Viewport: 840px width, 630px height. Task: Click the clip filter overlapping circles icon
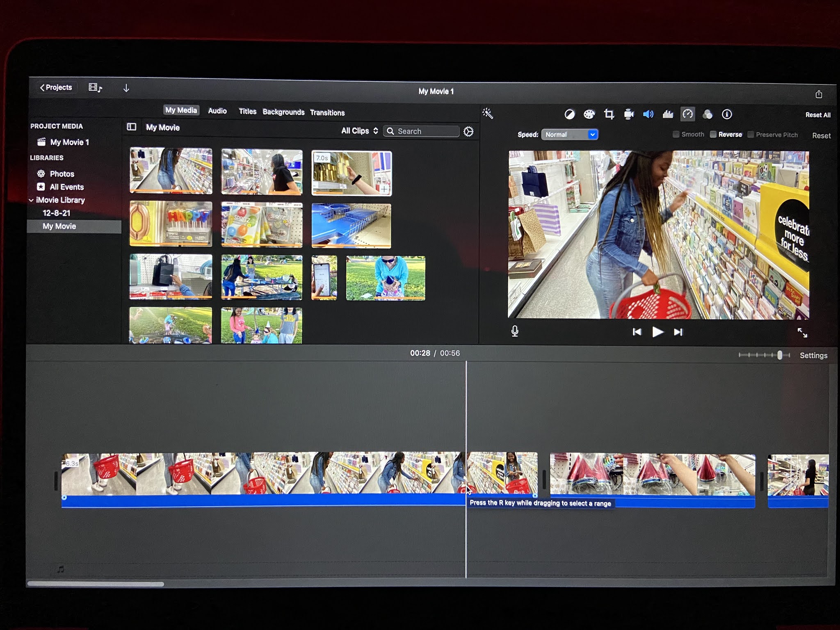(708, 114)
